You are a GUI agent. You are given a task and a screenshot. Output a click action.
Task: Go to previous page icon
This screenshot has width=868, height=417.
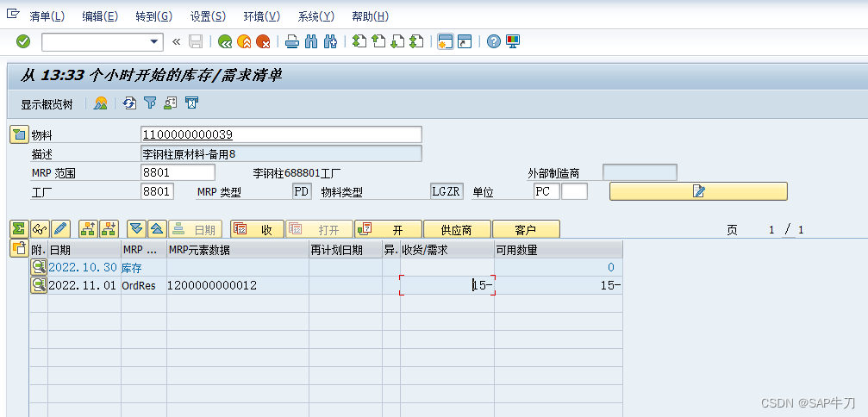(x=378, y=41)
